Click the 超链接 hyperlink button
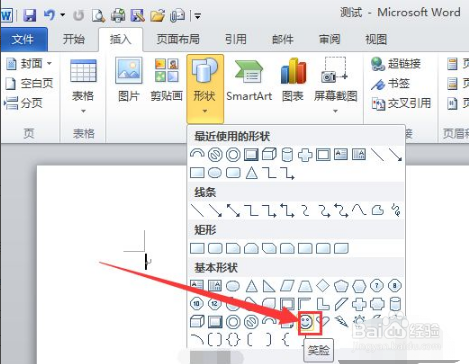Image resolution: width=469 pixels, height=364 pixels. coord(396,63)
